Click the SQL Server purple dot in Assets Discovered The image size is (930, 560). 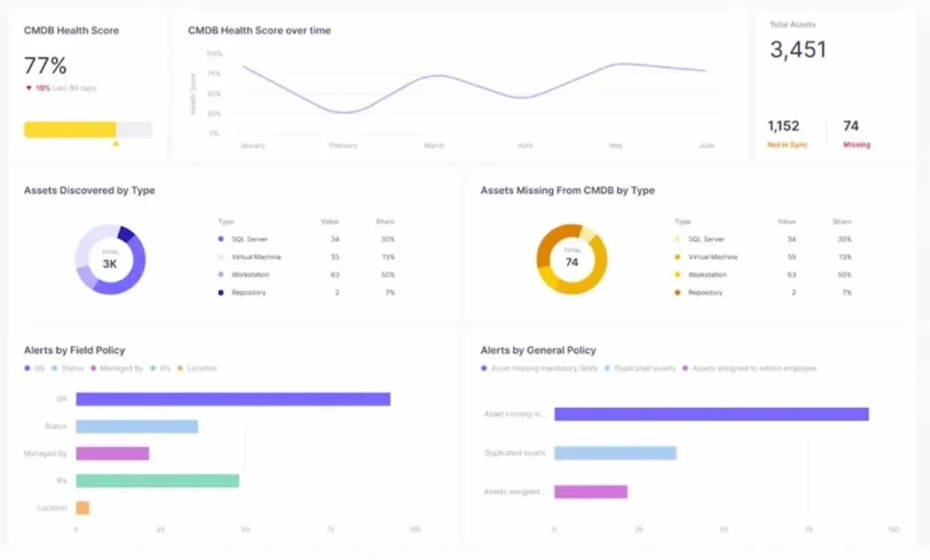[x=221, y=240]
